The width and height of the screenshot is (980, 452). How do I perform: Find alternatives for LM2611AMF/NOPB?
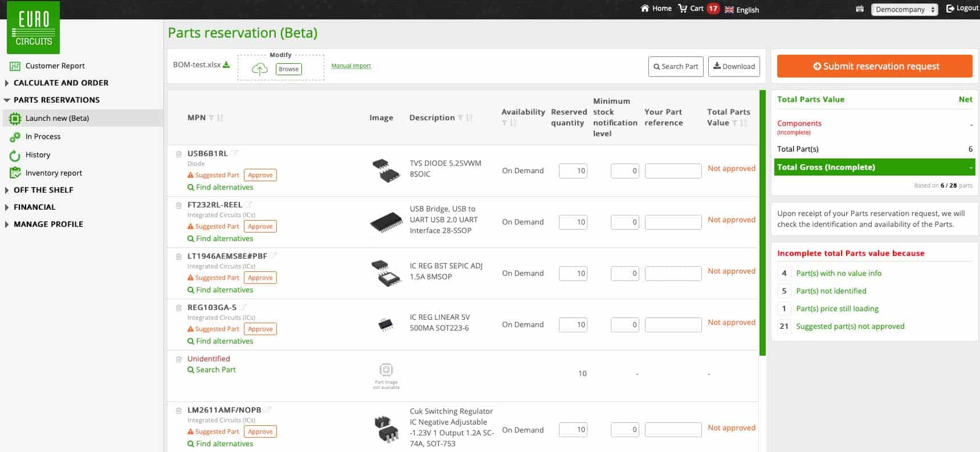[220, 443]
